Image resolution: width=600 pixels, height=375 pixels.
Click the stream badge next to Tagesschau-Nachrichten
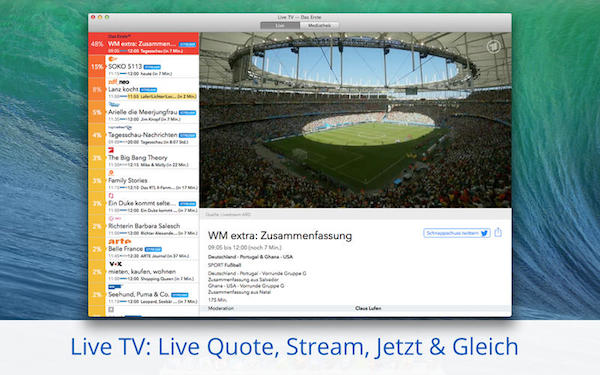pyautogui.click(x=188, y=135)
